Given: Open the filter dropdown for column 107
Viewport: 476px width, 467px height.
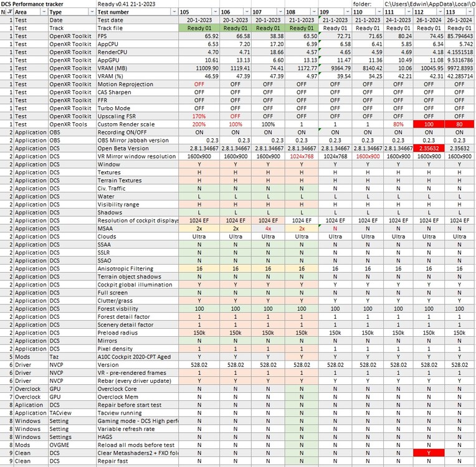Looking at the screenshot, I should 280,12.
